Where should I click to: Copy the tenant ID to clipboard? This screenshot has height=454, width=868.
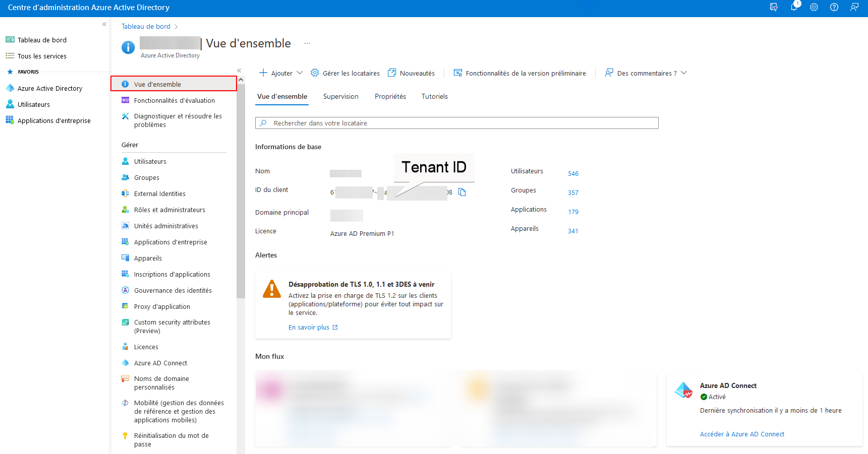(462, 192)
